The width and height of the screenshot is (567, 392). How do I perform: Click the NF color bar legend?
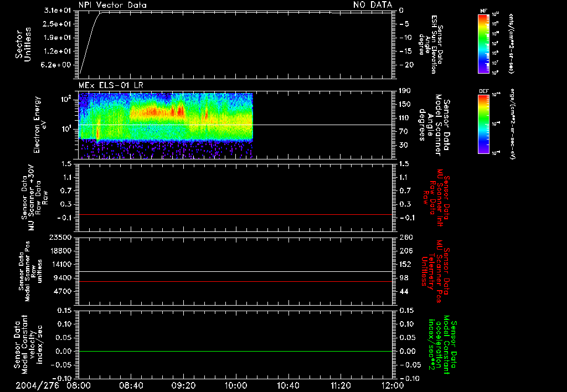pos(483,44)
